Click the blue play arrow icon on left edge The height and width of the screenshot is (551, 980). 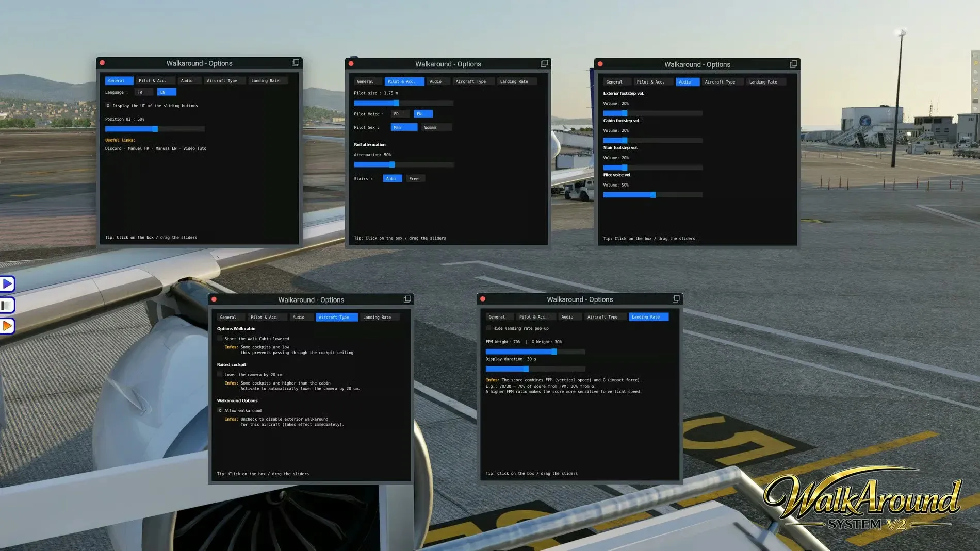pos(7,283)
